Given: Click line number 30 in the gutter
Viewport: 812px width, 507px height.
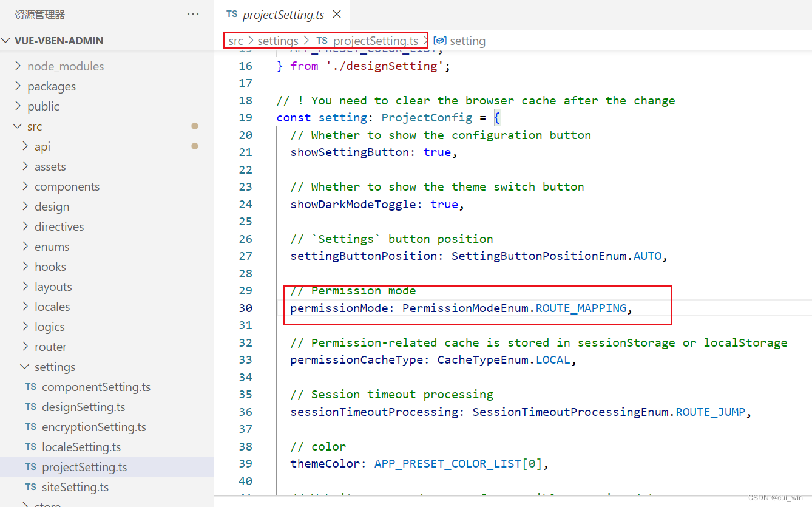Looking at the screenshot, I should tap(245, 308).
